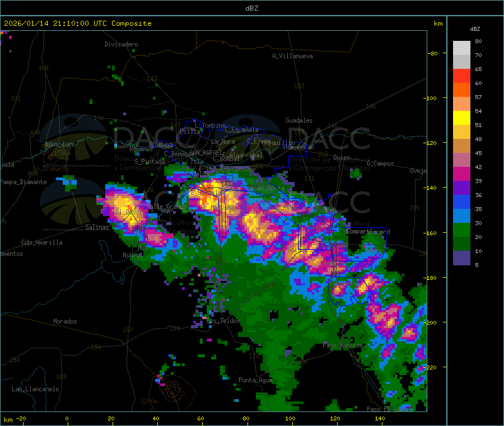Click the Divisadero place label
Viewport: 504px width, 426px height.
pos(121,44)
